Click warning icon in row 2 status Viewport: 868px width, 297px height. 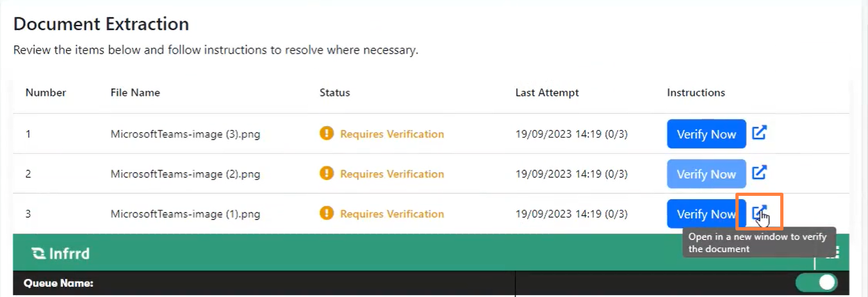pos(327,173)
